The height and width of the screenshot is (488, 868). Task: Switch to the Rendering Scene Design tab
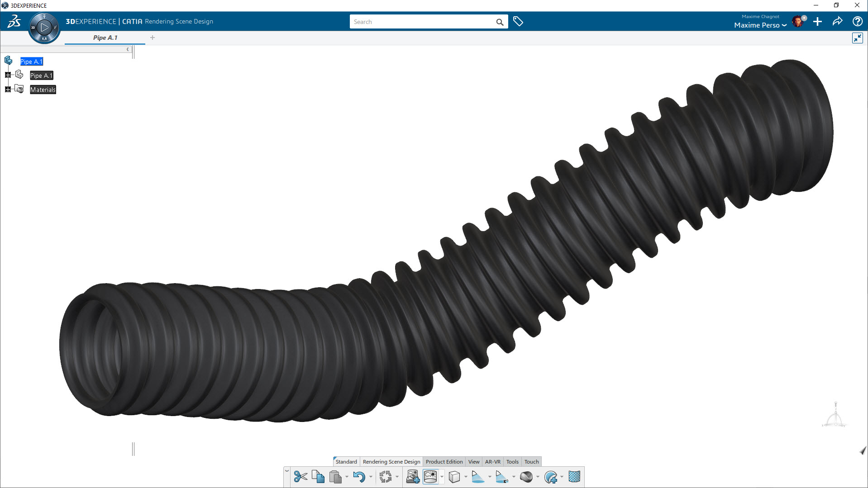pos(391,462)
